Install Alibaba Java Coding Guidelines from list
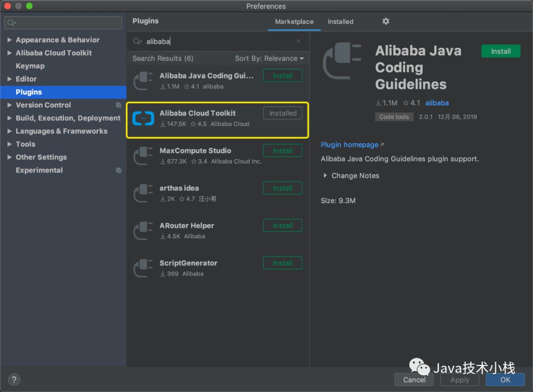This screenshot has width=533, height=392. [282, 76]
